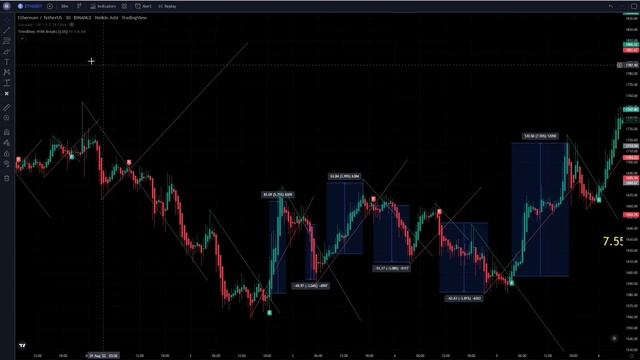Select the tall 7.95% long position measurement box
The width and height of the screenshot is (640, 360).
pos(540,209)
